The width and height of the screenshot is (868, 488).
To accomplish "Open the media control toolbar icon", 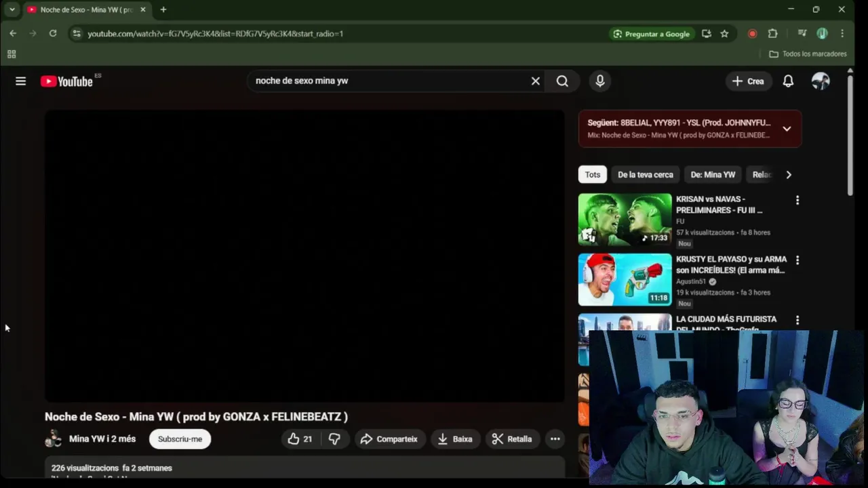I will pyautogui.click(x=802, y=33).
